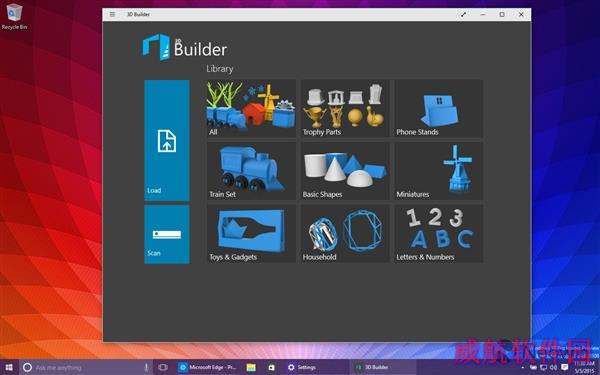This screenshot has width=600, height=375.
Task: Open the All library category
Action: [x=251, y=108]
